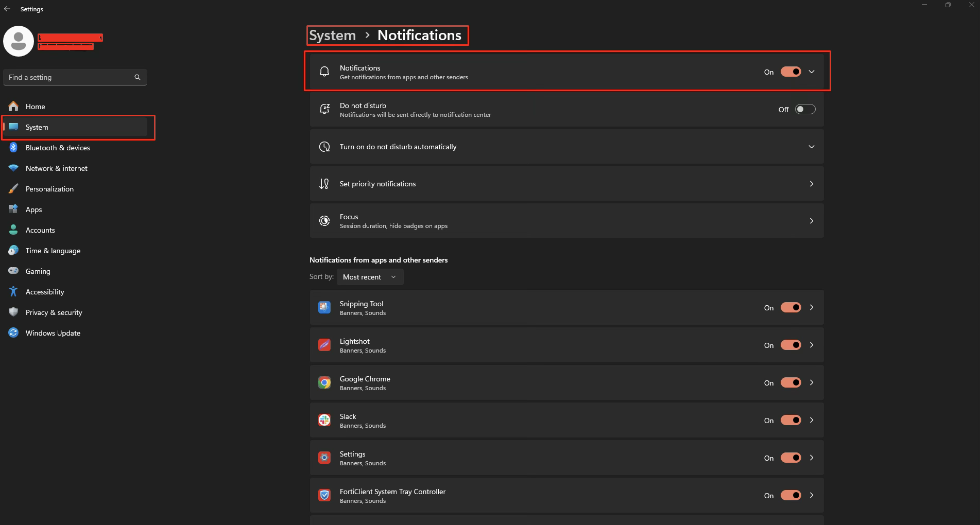The width and height of the screenshot is (980, 525).
Task: Go to Privacy & security section
Action: (x=54, y=312)
